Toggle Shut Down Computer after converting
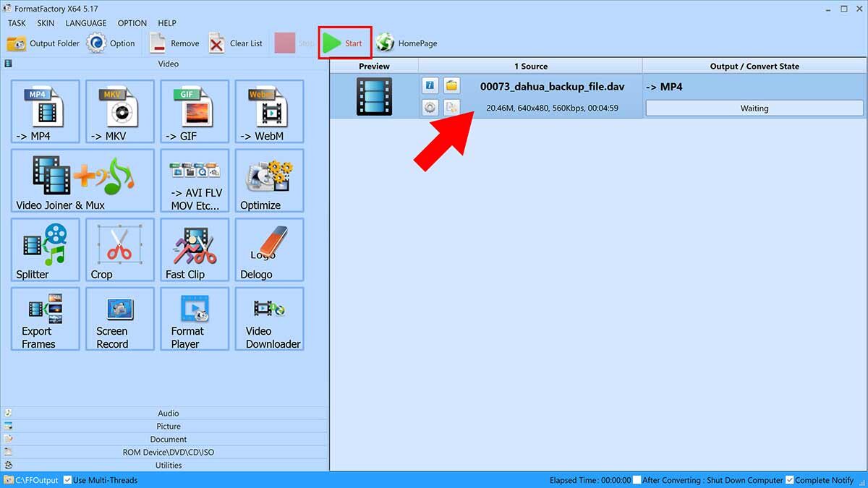 click(637, 479)
